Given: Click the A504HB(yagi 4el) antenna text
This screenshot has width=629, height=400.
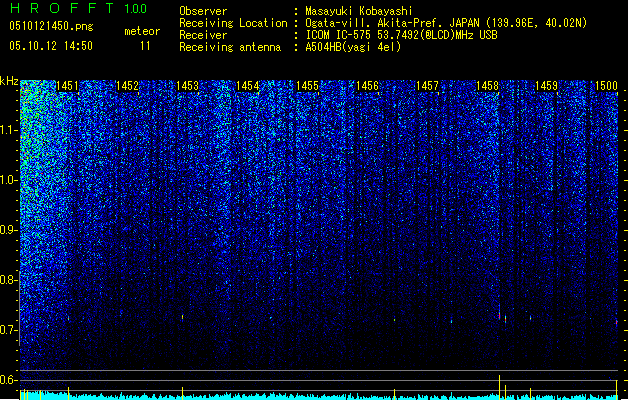Looking at the screenshot, I should coord(353,47).
